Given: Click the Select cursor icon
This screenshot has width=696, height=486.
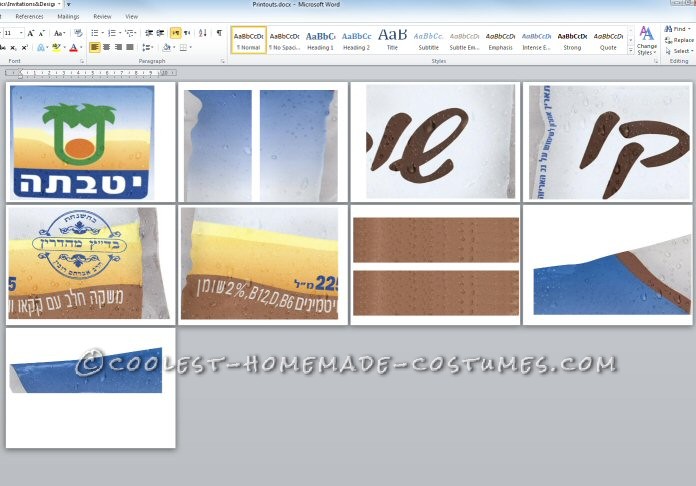Looking at the screenshot, I should click(668, 51).
